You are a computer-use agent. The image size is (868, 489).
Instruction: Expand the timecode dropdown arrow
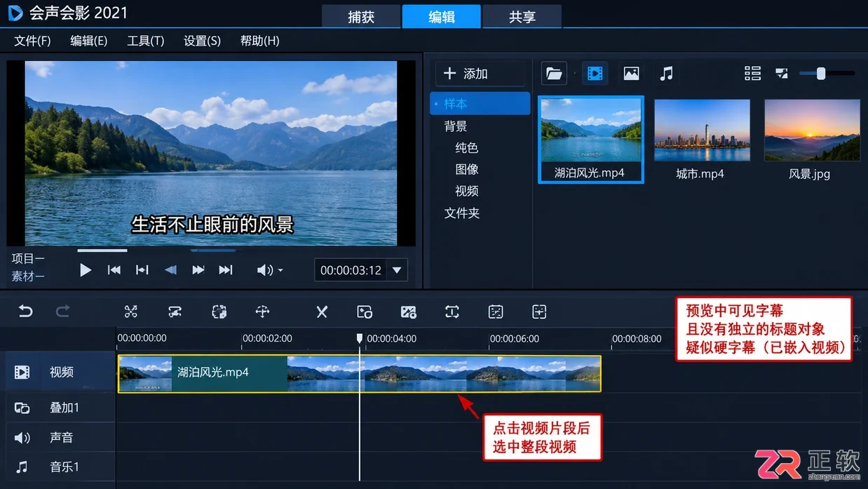[x=397, y=270]
